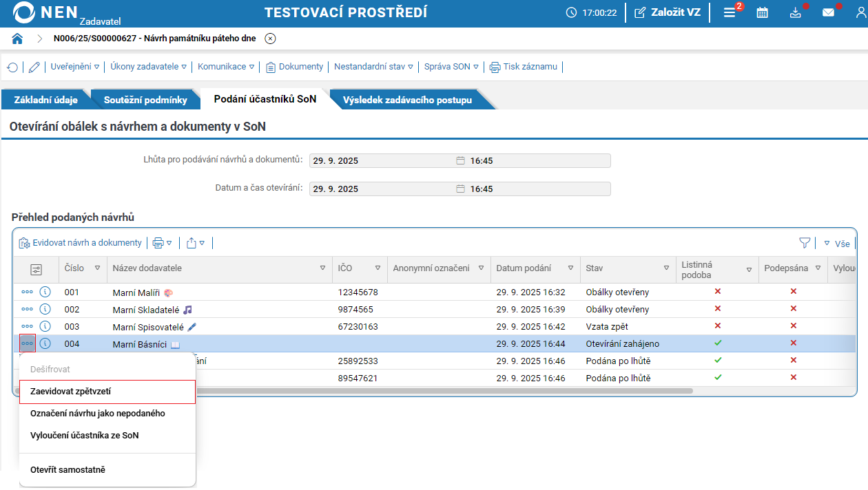Click the filter funnel icon

click(805, 243)
